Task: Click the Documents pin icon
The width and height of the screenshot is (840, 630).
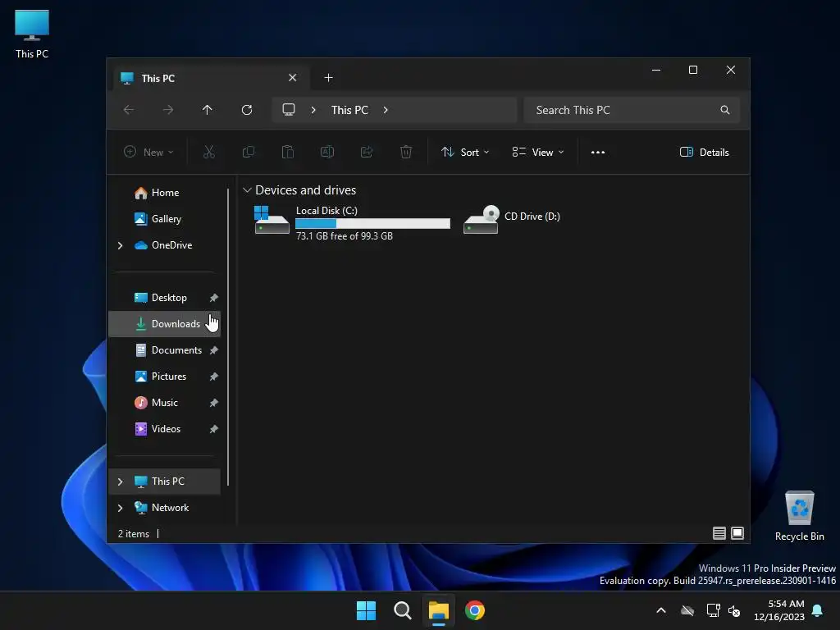Action: [214, 350]
